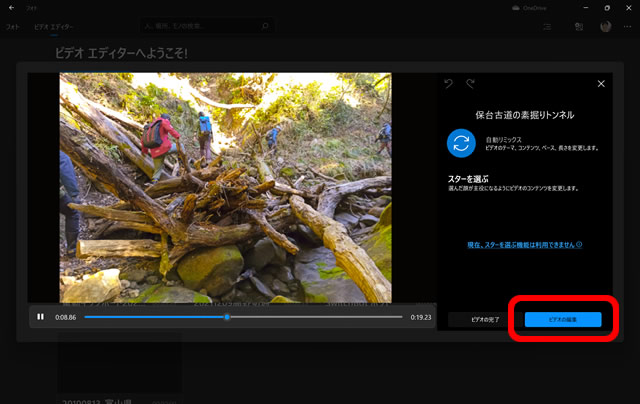The height and width of the screenshot is (404, 640).
Task: Pause the video playback
Action: point(41,317)
